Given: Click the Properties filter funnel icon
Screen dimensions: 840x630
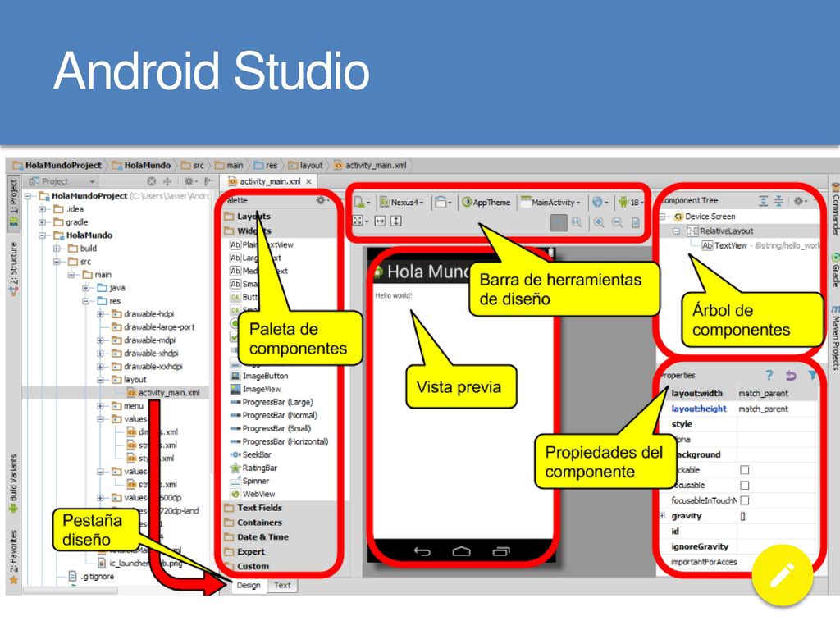Looking at the screenshot, I should click(811, 375).
